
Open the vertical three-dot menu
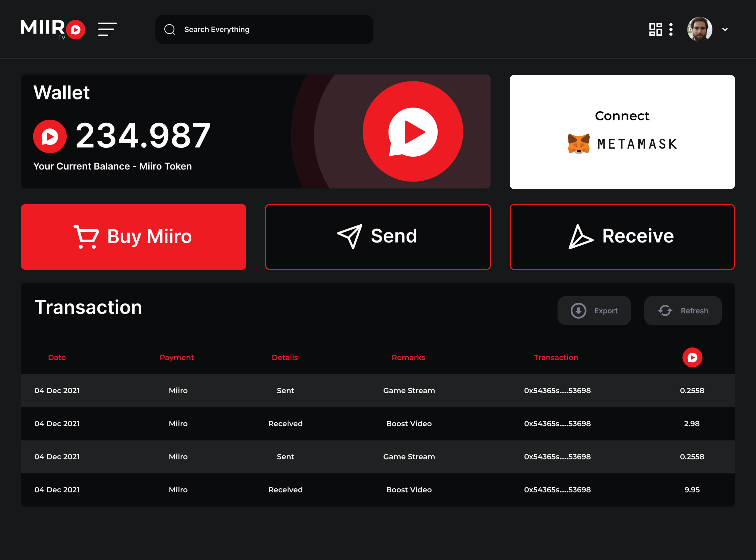671,29
